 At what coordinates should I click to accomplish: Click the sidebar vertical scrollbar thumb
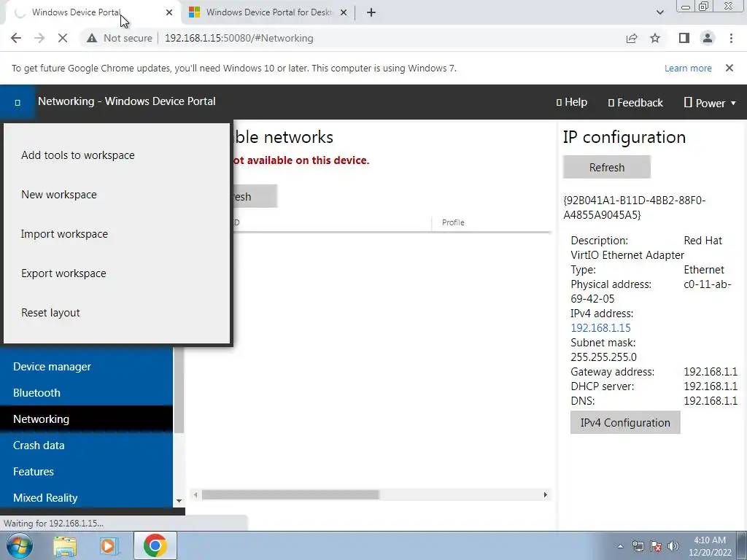(179, 390)
